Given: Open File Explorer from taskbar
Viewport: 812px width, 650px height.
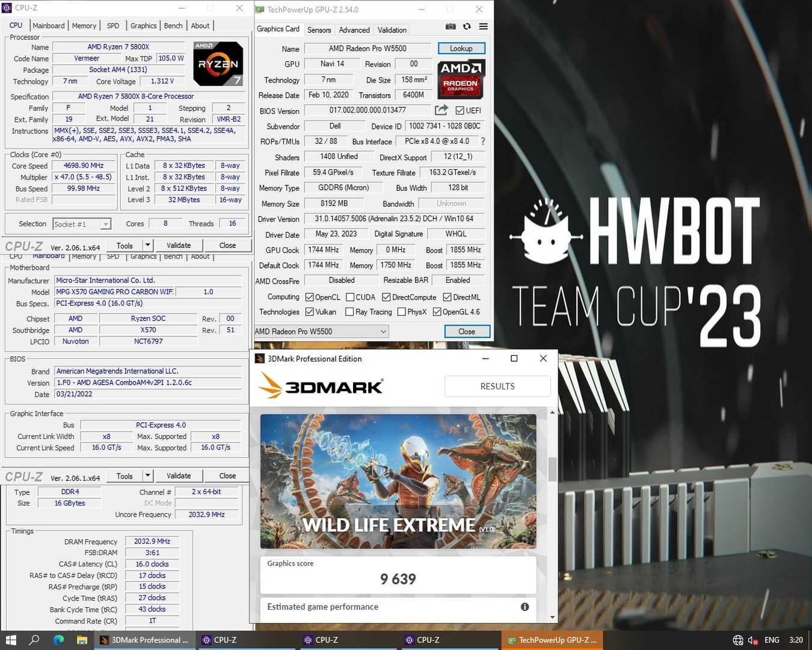Looking at the screenshot, I should click(x=82, y=640).
